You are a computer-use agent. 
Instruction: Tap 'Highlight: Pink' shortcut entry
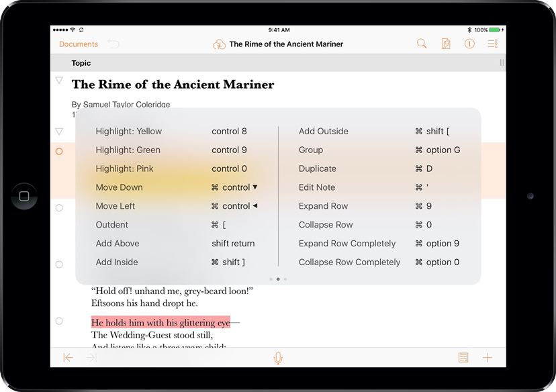124,168
